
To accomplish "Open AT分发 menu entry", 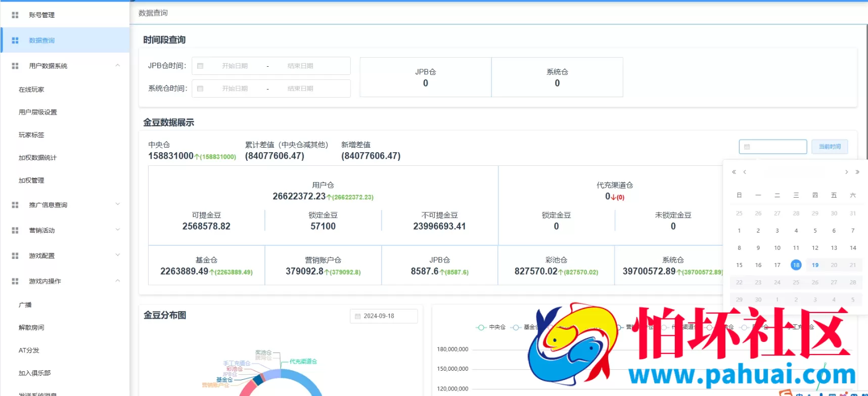I will (x=29, y=350).
